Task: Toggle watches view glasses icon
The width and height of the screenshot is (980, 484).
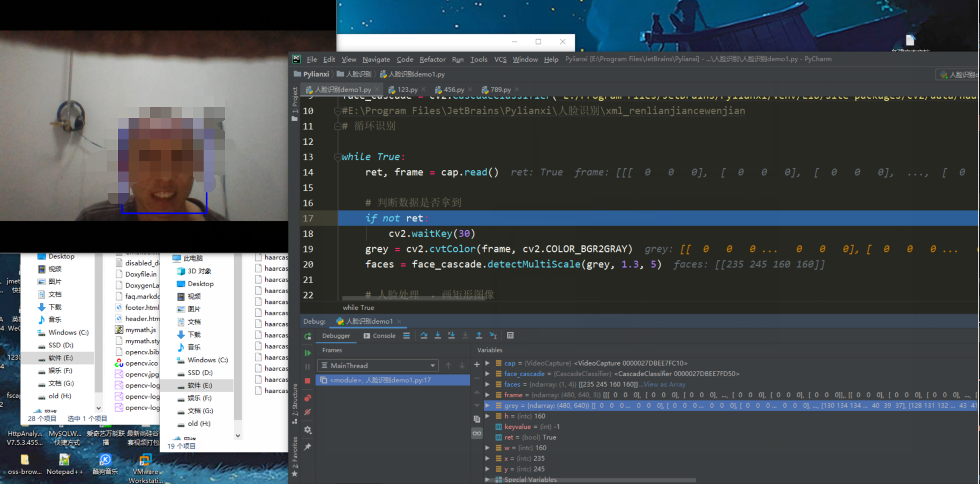Action: click(477, 433)
